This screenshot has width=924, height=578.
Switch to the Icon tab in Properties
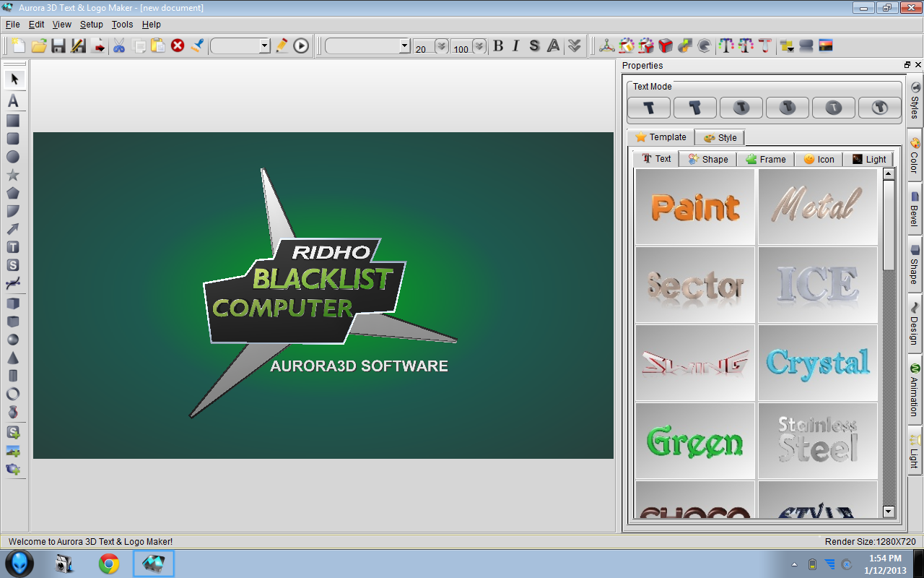[x=819, y=159]
